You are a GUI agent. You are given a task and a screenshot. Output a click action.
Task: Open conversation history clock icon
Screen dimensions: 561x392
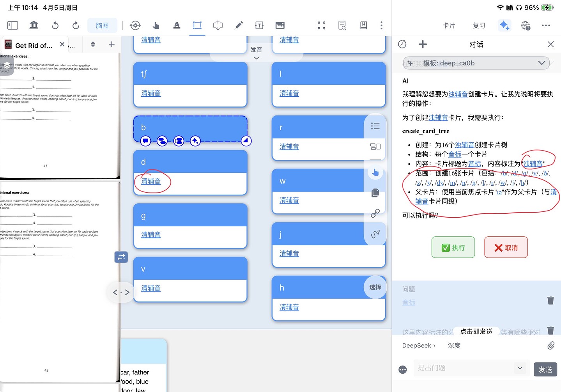[x=402, y=44]
